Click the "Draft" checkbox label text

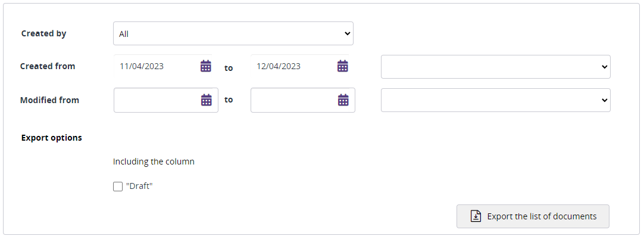140,187
